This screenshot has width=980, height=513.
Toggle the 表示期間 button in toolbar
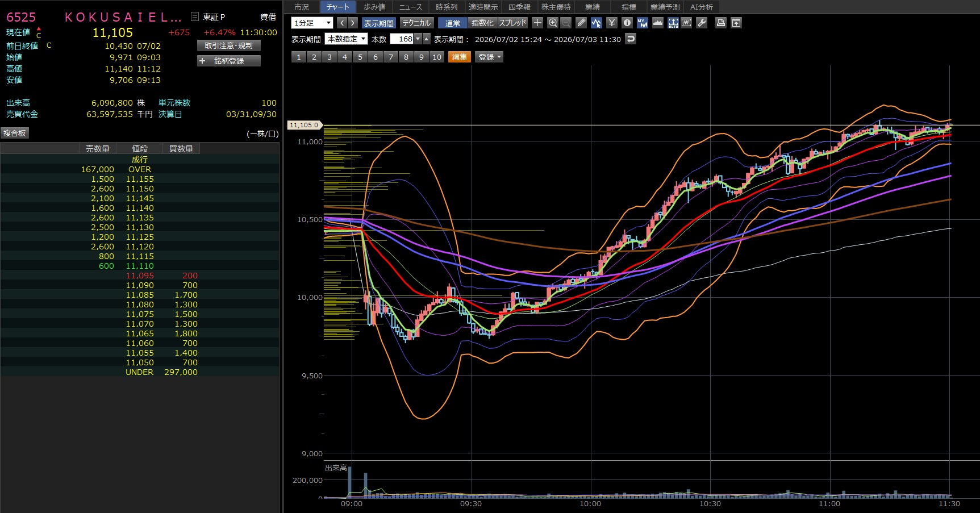click(x=379, y=23)
